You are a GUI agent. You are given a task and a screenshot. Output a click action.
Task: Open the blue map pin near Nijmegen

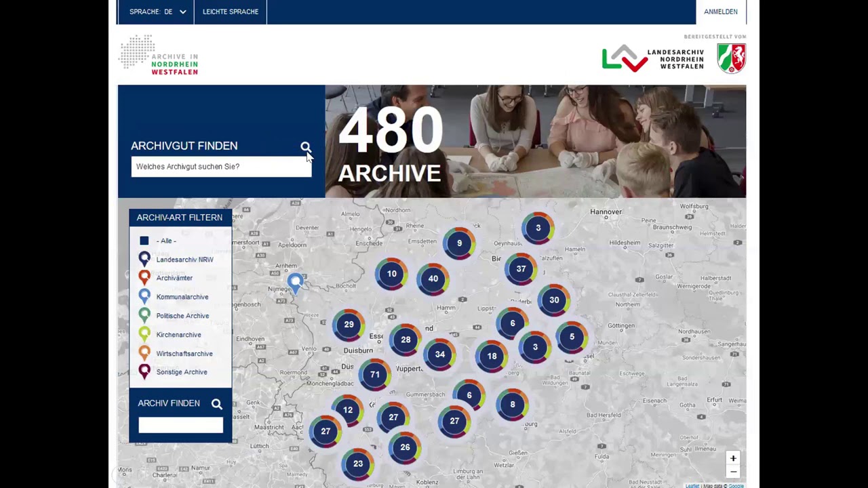(295, 283)
